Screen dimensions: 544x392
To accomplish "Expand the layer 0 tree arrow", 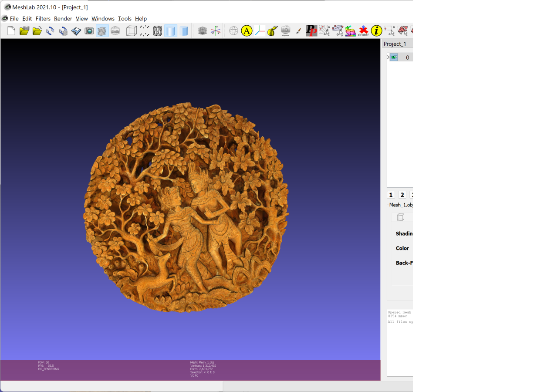I will (x=388, y=57).
